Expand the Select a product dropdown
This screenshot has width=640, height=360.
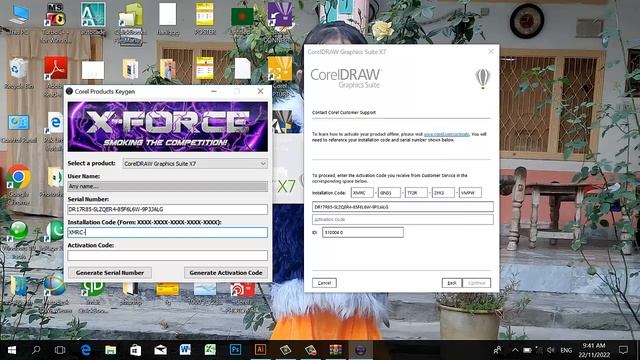[195, 164]
